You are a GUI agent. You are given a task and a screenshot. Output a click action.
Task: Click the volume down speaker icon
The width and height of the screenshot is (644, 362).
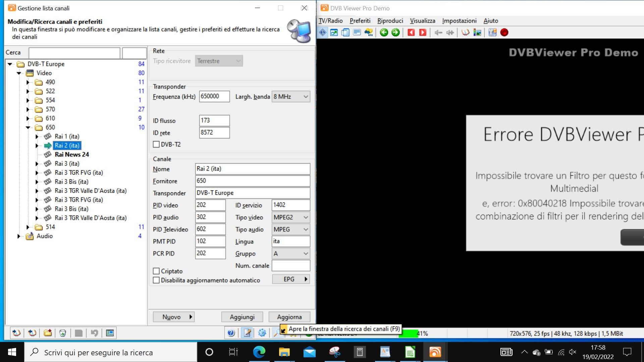[438, 33]
